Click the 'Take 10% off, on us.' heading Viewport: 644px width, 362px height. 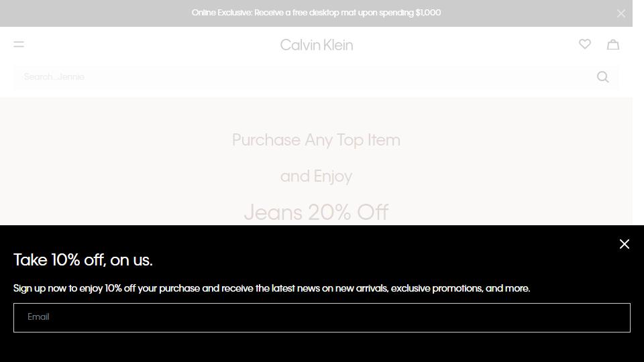83,260
